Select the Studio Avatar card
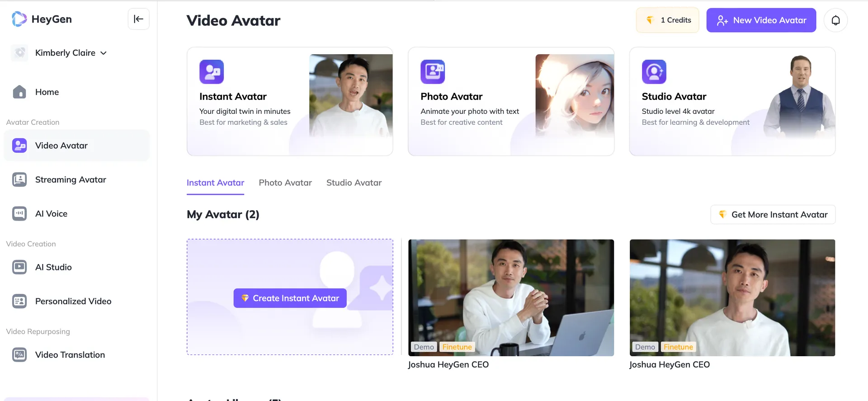The image size is (868, 401). click(x=731, y=102)
